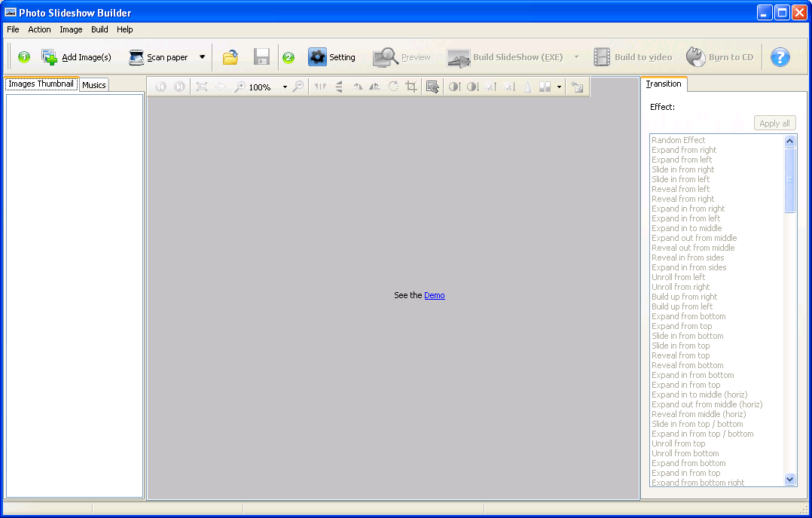The width and height of the screenshot is (812, 518).
Task: Open the Build menu
Action: click(x=99, y=29)
